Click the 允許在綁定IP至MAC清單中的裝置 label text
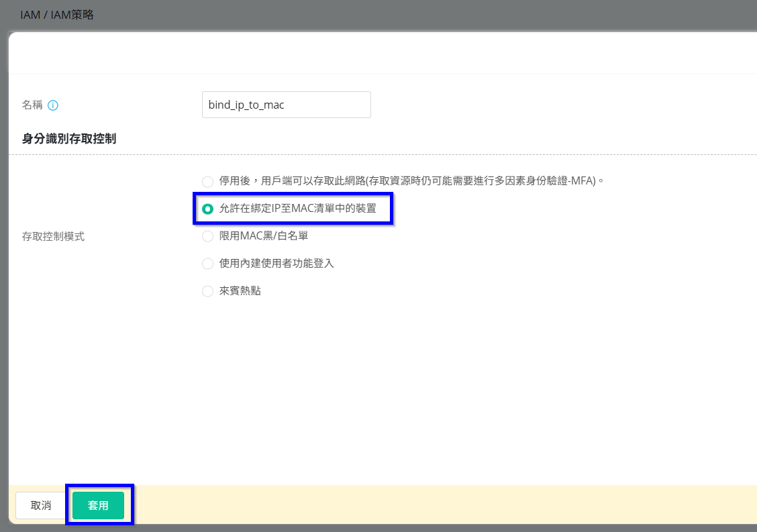This screenshot has height=532, width=757. click(x=297, y=209)
